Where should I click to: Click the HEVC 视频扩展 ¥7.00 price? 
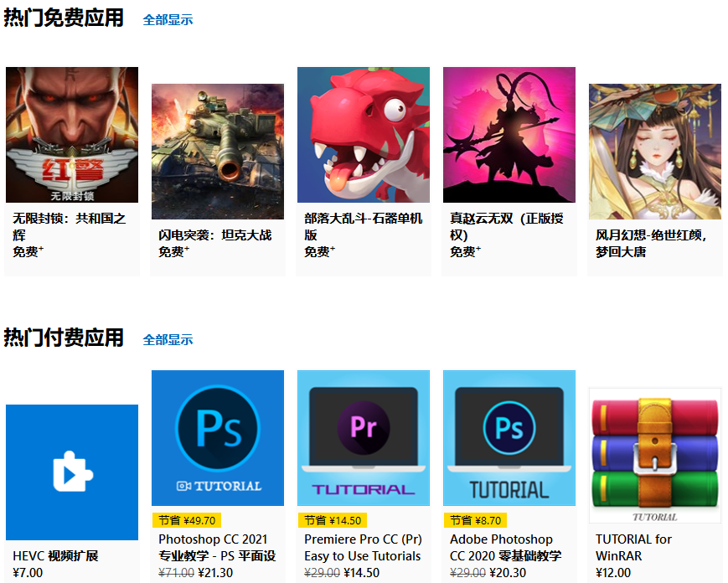28,572
